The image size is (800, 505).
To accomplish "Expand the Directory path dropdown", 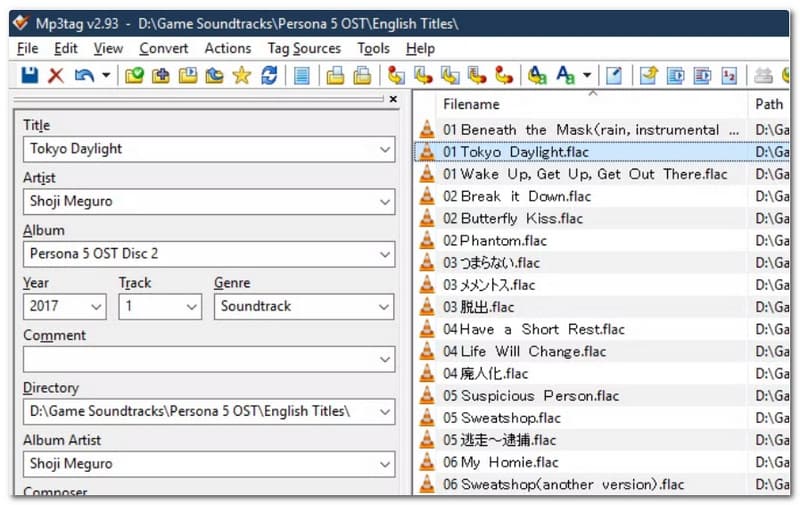I will [385, 412].
